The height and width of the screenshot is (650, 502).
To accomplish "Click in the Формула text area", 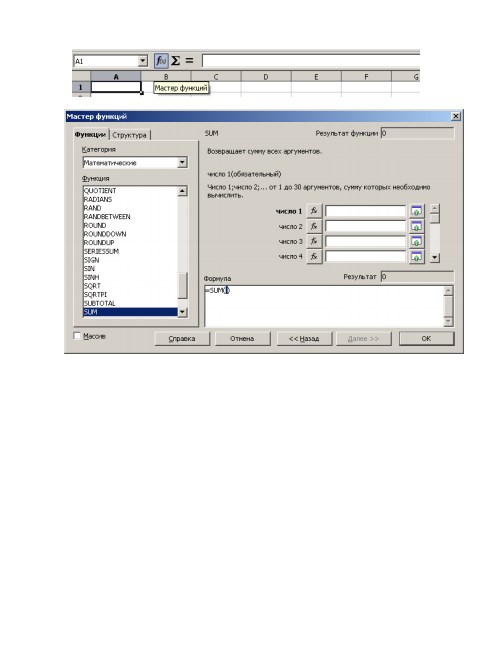I will (x=324, y=306).
